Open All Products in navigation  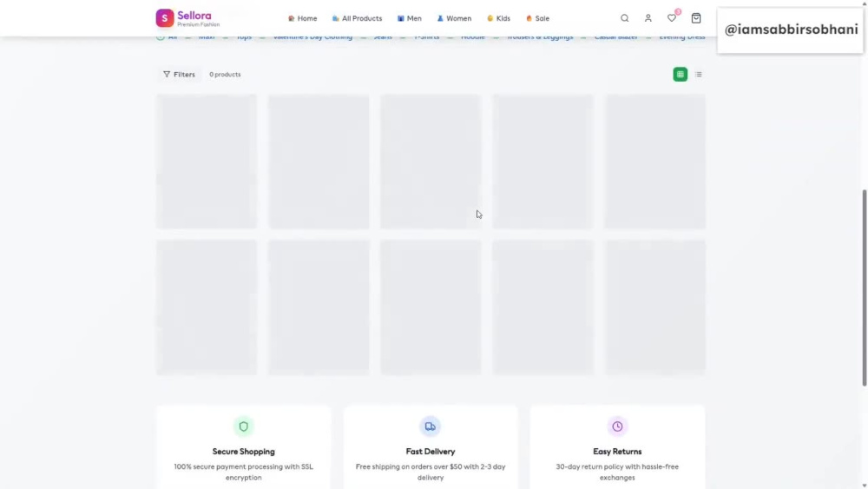(357, 18)
